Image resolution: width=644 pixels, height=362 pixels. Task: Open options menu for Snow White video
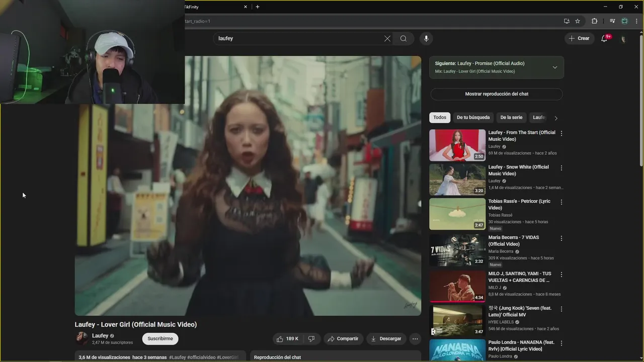point(561,167)
